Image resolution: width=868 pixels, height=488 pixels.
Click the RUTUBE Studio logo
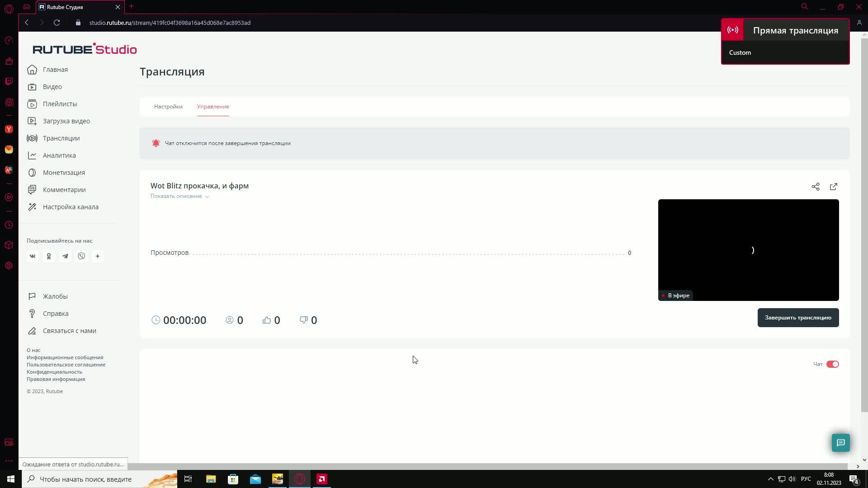click(85, 49)
